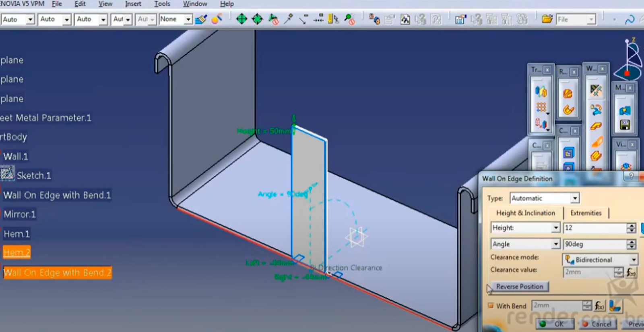Open the Insert menu
644x332 pixels.
click(133, 4)
